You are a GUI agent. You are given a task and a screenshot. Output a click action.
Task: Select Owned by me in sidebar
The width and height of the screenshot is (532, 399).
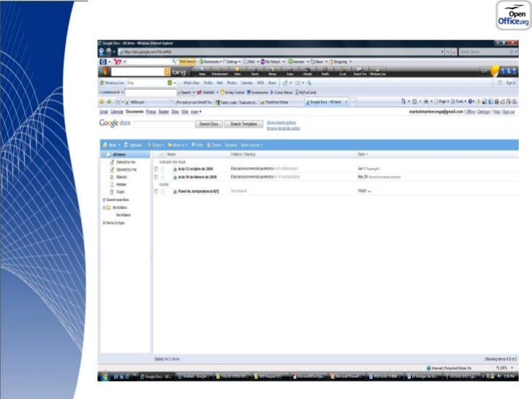pyautogui.click(x=125, y=162)
